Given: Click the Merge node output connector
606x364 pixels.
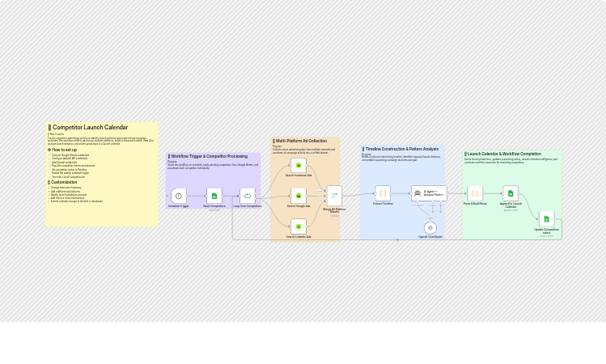Looking at the screenshot, I should [342, 196].
